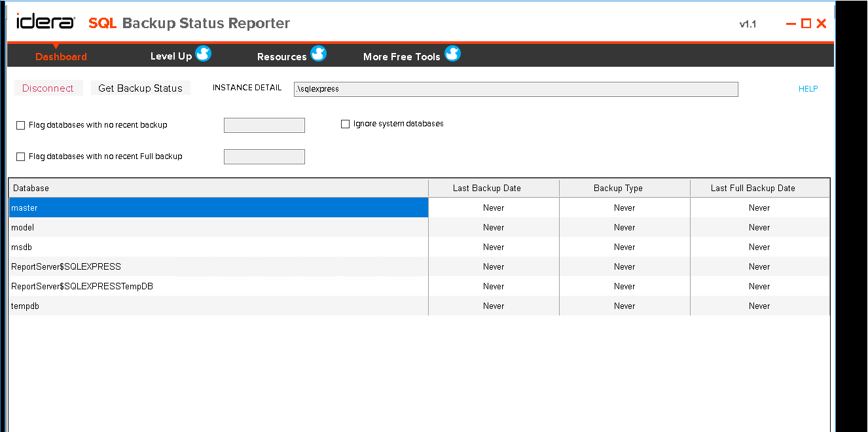Click the duck icon beside More Free Tools

pyautogui.click(x=452, y=54)
